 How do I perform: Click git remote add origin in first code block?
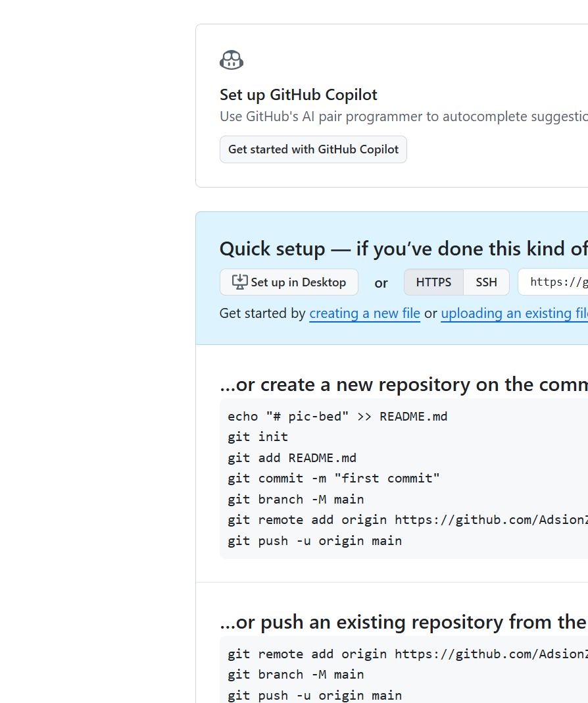tap(408, 519)
